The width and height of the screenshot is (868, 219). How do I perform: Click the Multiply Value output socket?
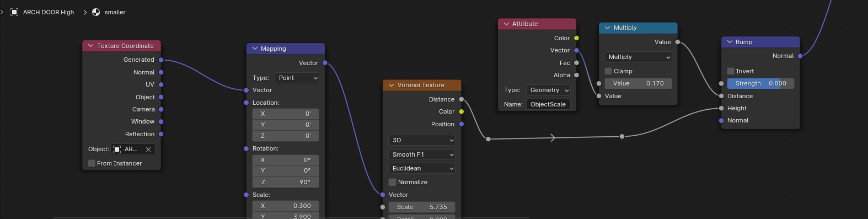pyautogui.click(x=678, y=42)
